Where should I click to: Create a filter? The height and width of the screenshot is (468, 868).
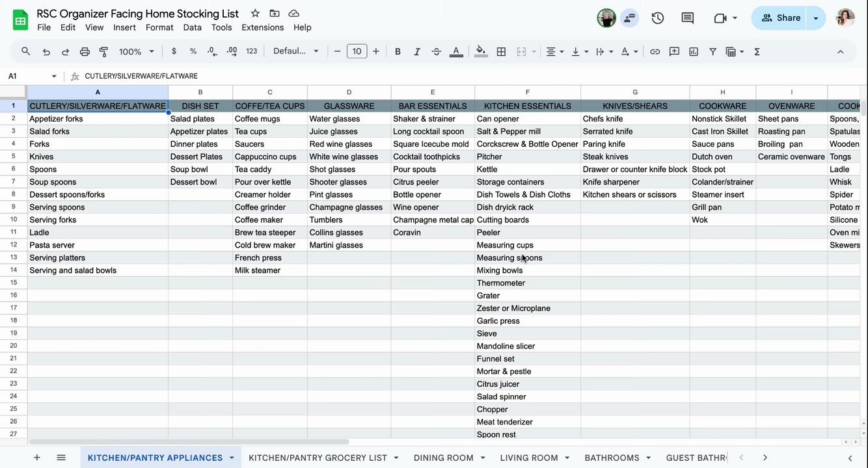click(712, 51)
